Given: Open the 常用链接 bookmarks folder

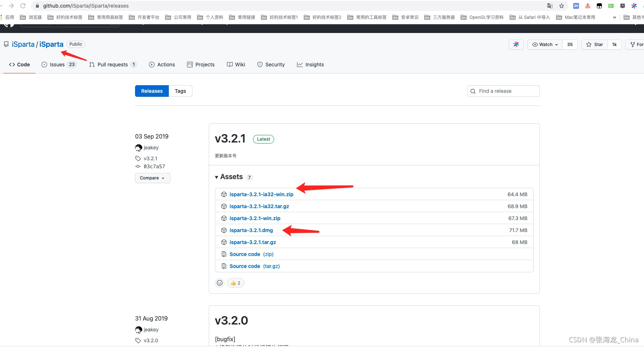Looking at the screenshot, I should 242,17.
